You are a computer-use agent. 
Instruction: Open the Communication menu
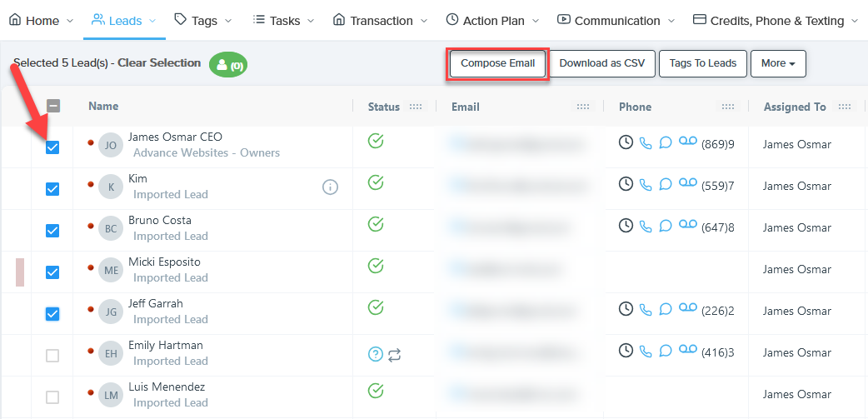[616, 20]
